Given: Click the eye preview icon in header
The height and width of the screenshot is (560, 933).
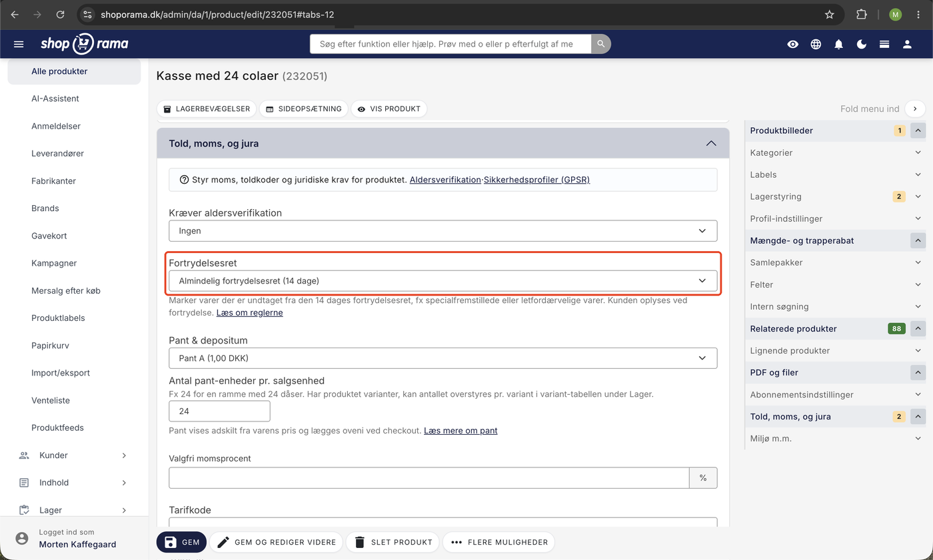Looking at the screenshot, I should (792, 44).
